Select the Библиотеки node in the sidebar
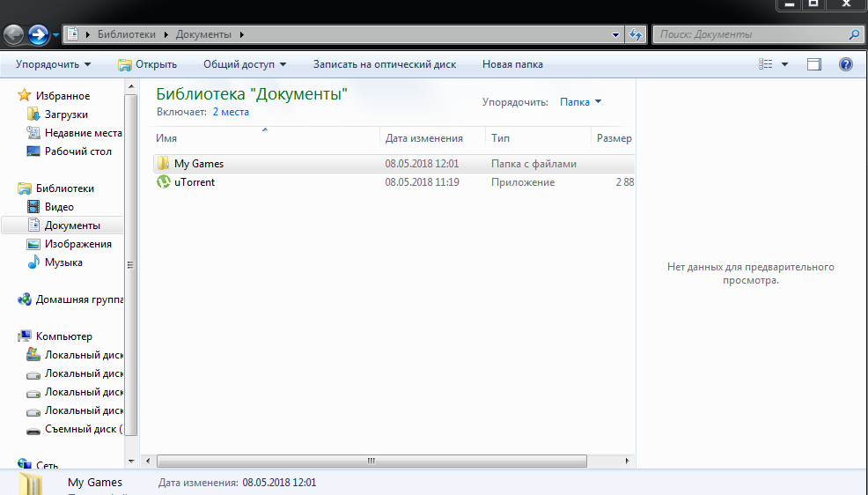Screen dimensions: 868x495 (x=65, y=188)
